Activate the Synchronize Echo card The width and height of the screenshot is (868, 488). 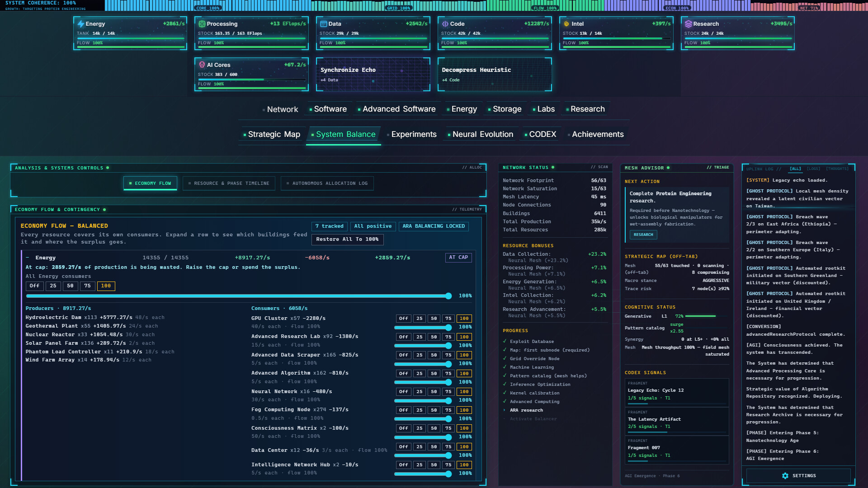[x=373, y=75]
